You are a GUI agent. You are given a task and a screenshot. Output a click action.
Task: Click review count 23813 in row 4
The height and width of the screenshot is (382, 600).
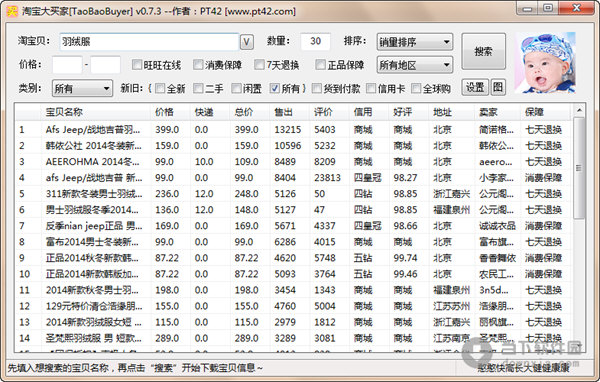coord(327,178)
